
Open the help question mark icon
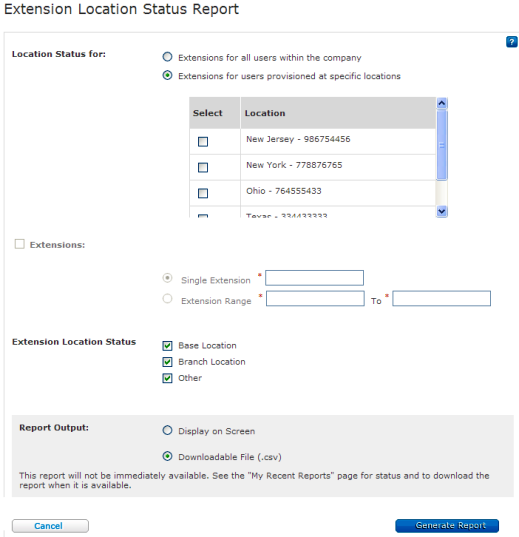511,42
